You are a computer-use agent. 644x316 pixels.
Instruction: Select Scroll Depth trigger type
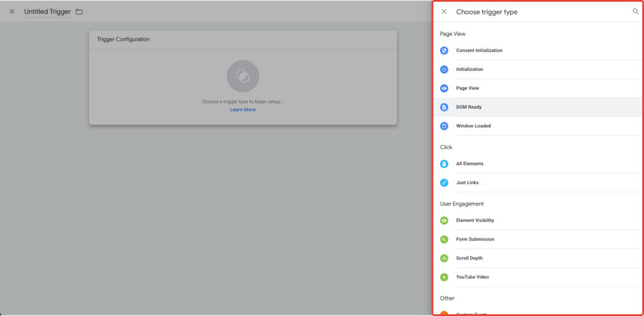point(539,258)
